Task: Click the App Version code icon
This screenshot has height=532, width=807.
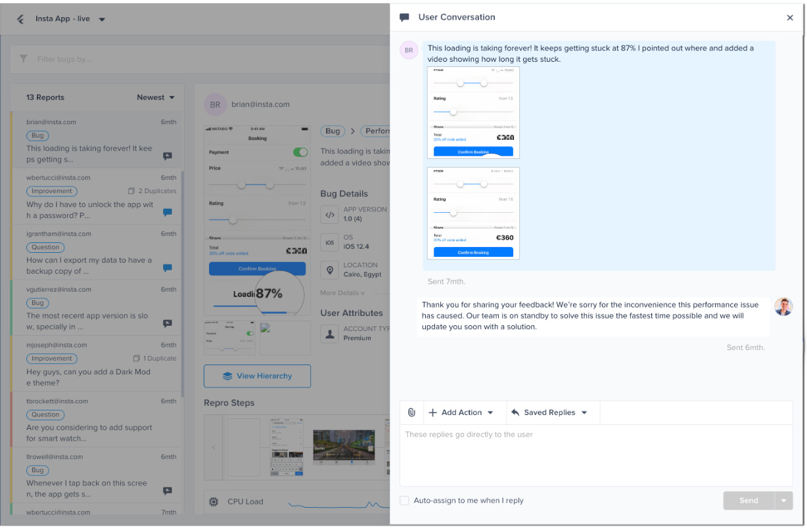Action: (330, 214)
